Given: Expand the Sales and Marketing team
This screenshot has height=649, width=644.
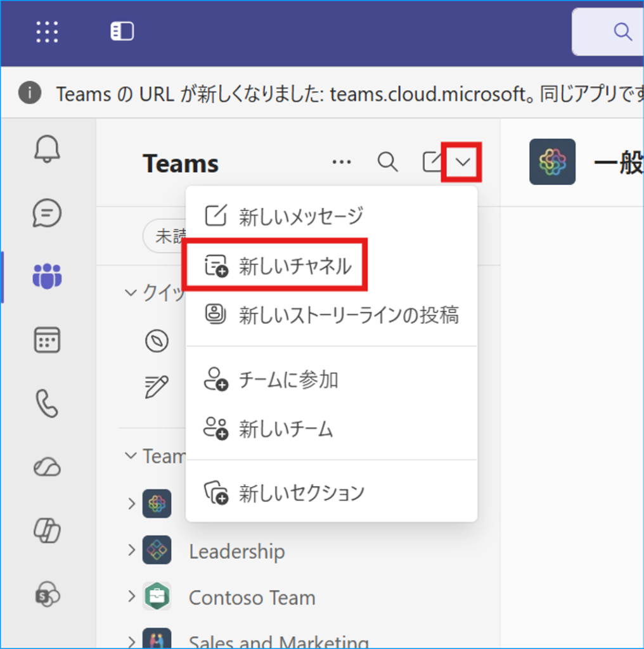Looking at the screenshot, I should pyautogui.click(x=132, y=642).
